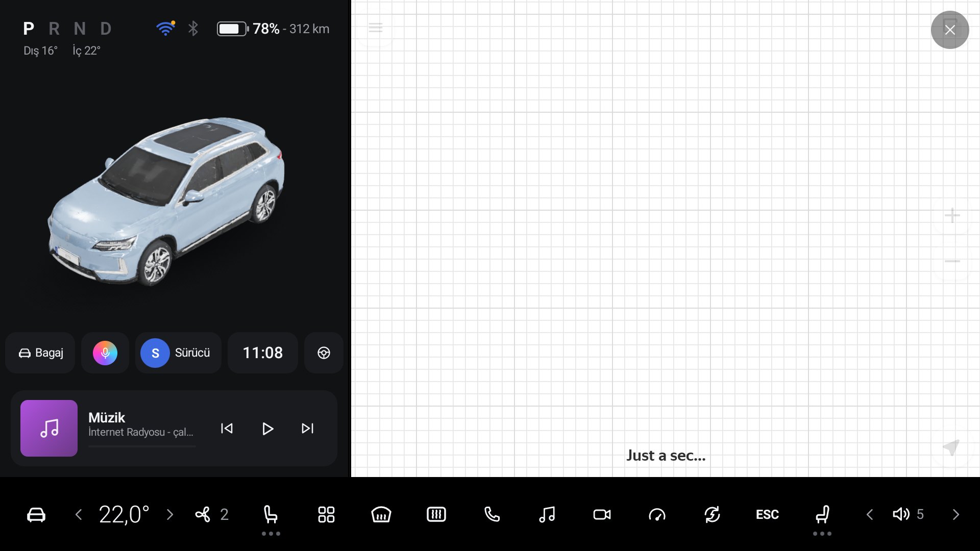The image size is (980, 551).
Task: Open the map hamburger menu
Action: (375, 28)
